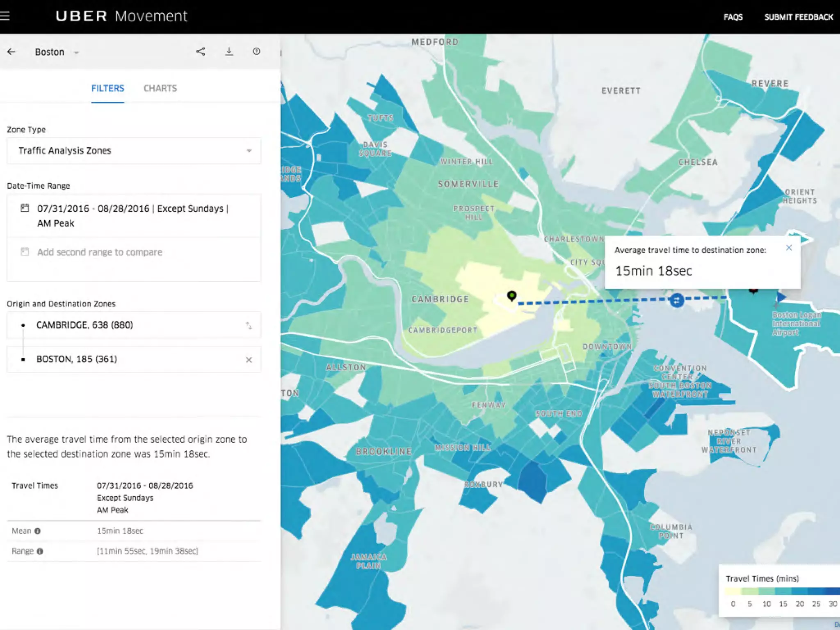Switch to the CHARTS tab
This screenshot has height=630, width=840.
pos(160,88)
